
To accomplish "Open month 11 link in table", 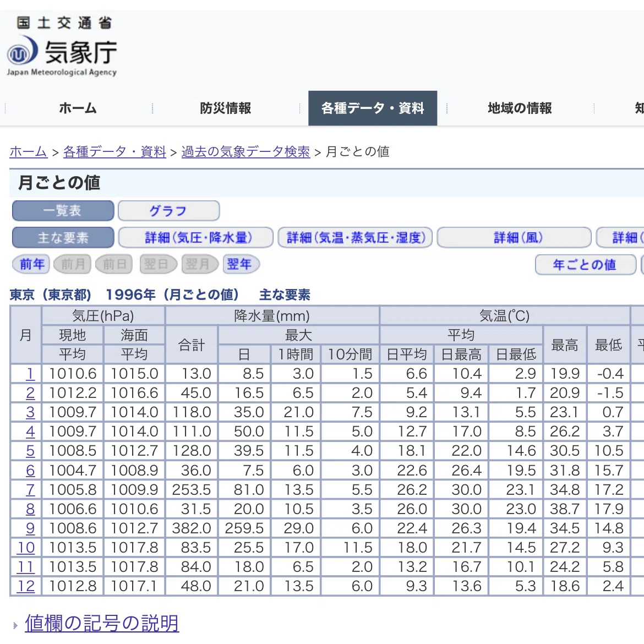I will pyautogui.click(x=26, y=567).
